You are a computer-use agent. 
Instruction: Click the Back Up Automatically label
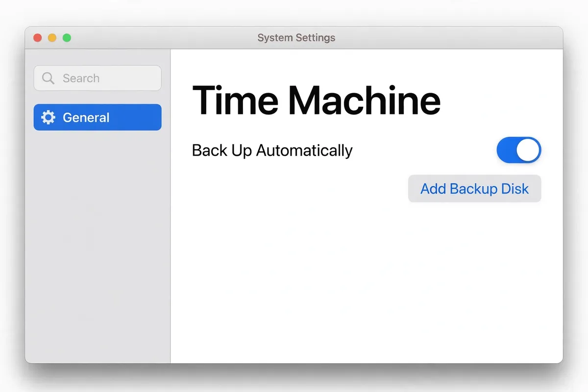pyautogui.click(x=272, y=150)
